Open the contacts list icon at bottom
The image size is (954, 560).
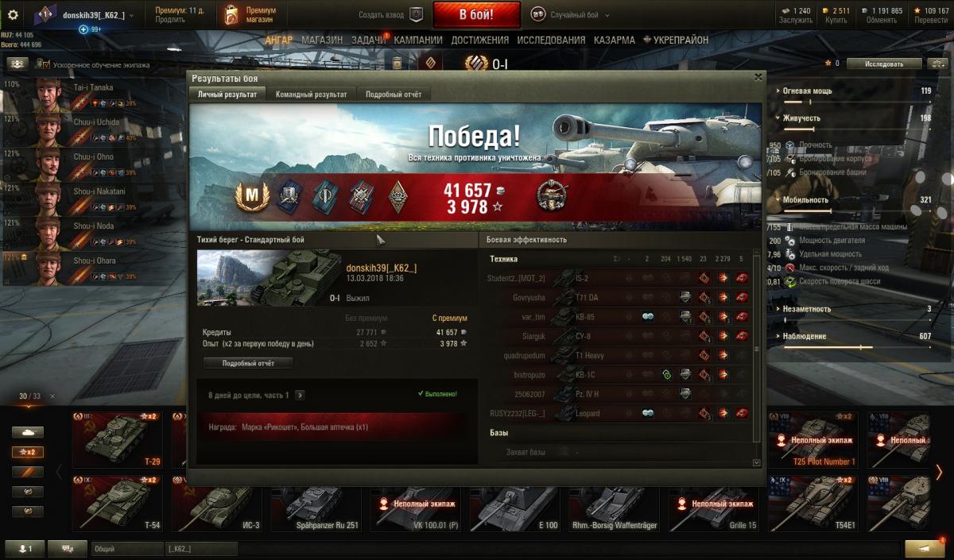pos(25,548)
